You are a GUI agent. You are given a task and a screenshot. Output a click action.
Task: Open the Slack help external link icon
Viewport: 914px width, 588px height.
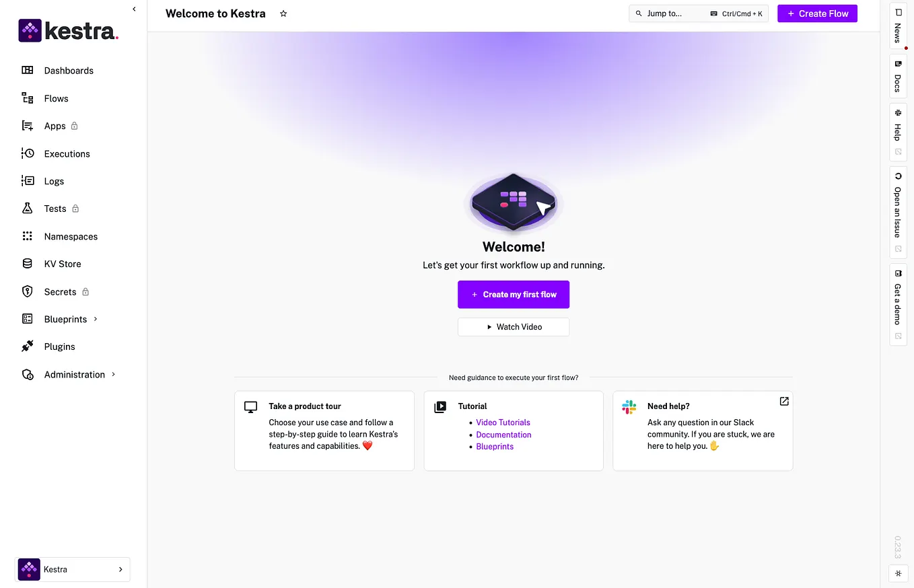click(x=784, y=401)
